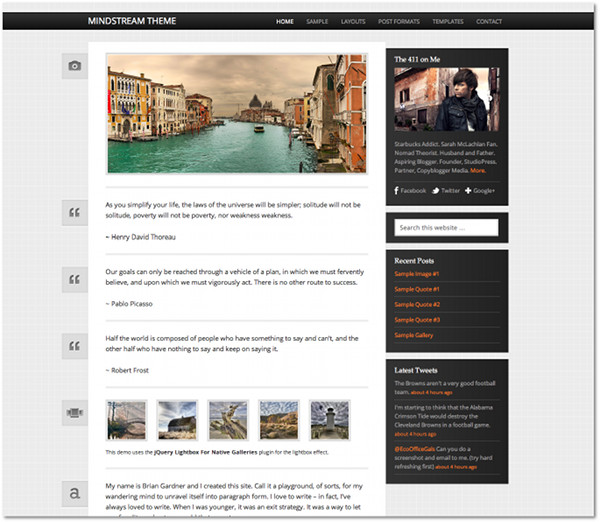
Task: Open the Sample Gallery recent post
Action: point(414,335)
